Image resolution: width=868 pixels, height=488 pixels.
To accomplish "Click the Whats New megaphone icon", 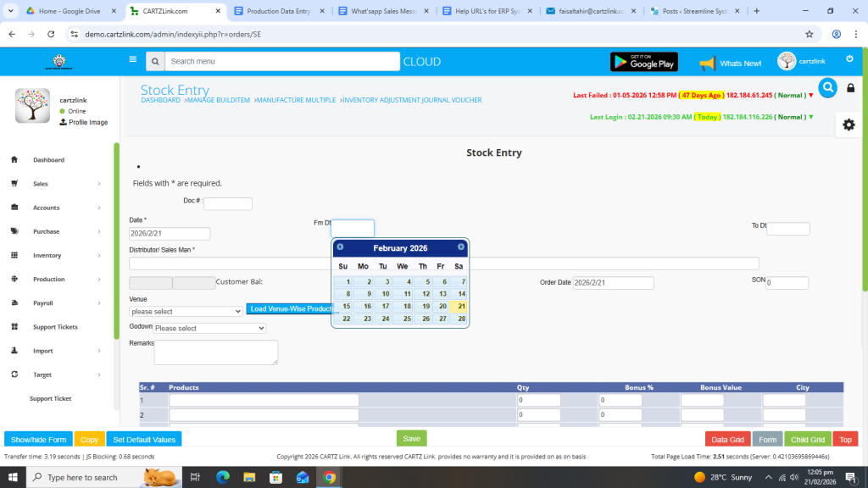I will pos(707,64).
